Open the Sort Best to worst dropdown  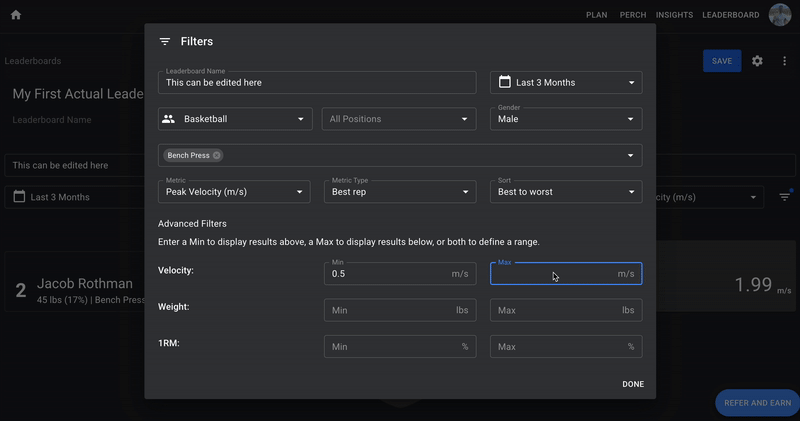pos(631,192)
